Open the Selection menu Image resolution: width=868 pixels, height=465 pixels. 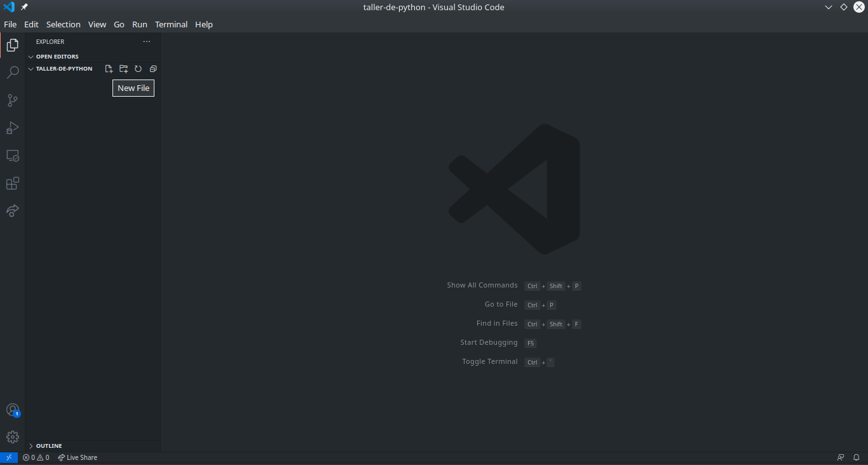(x=63, y=24)
